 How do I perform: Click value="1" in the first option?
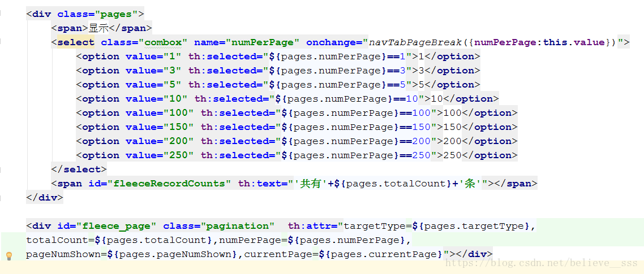(x=153, y=56)
